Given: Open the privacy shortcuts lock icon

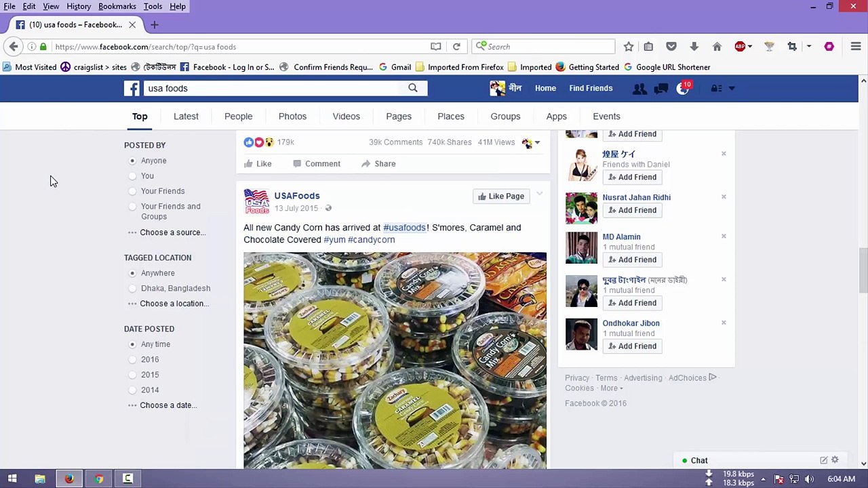Looking at the screenshot, I should (716, 88).
